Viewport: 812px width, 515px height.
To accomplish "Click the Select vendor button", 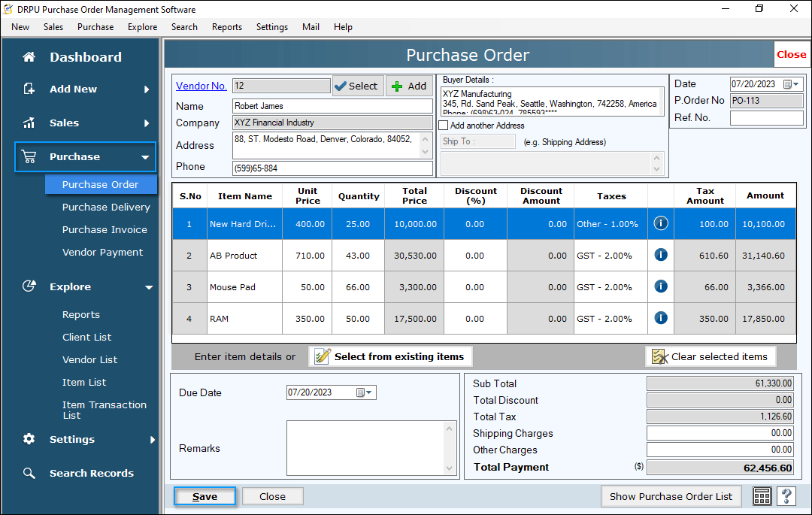I will coord(357,86).
